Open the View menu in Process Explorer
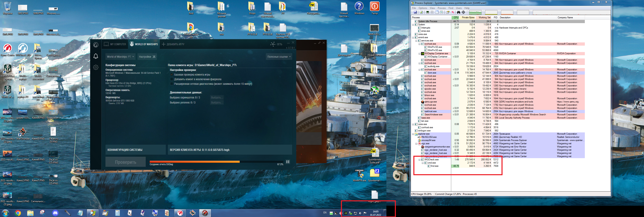 point(432,8)
